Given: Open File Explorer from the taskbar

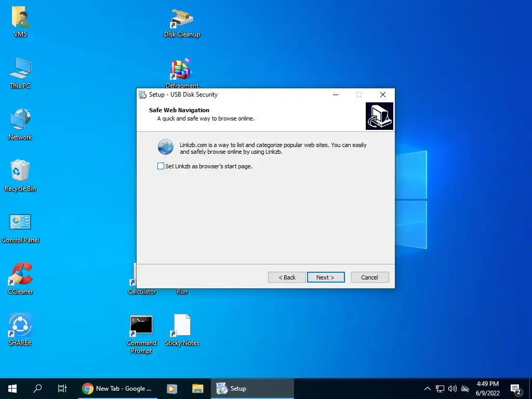Looking at the screenshot, I should [198, 389].
